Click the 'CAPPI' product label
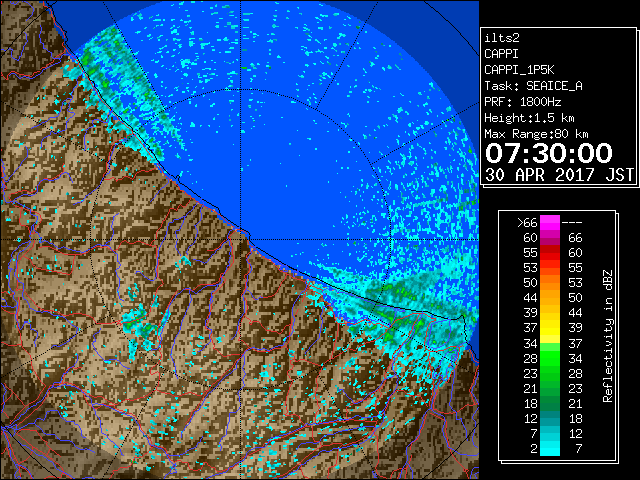This screenshot has height=480, width=640. (501, 54)
